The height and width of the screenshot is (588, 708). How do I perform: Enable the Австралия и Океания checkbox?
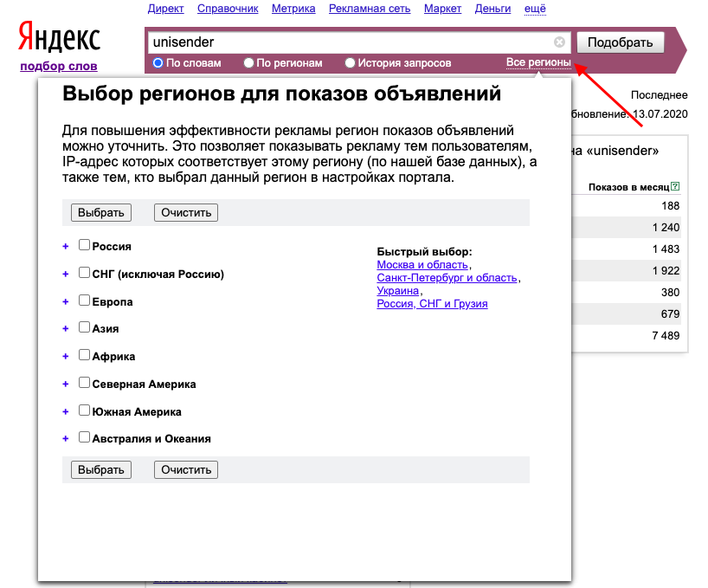84,437
